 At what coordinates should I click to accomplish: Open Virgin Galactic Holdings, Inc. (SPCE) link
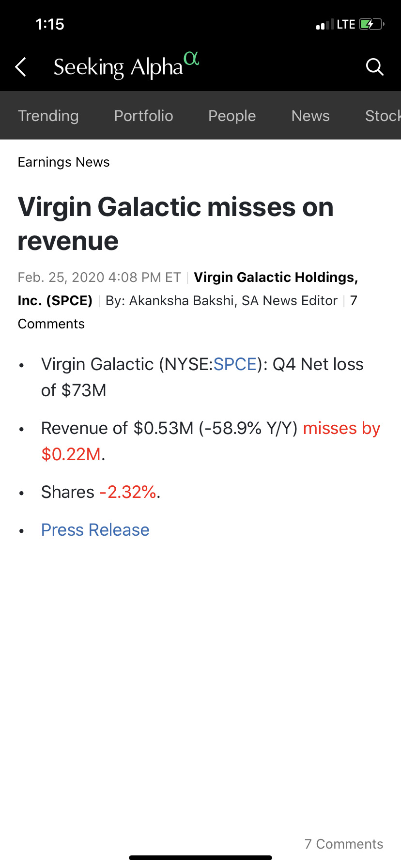(188, 289)
